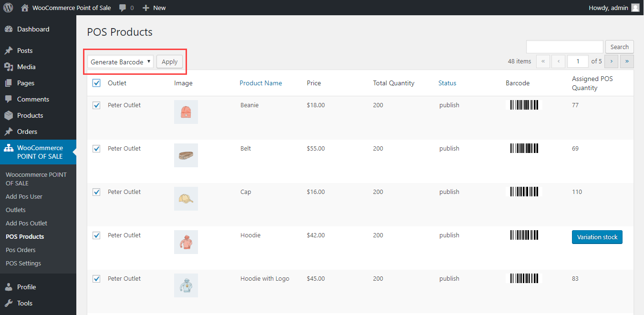Click the Apply button
The height and width of the screenshot is (315, 644).
coord(169,61)
